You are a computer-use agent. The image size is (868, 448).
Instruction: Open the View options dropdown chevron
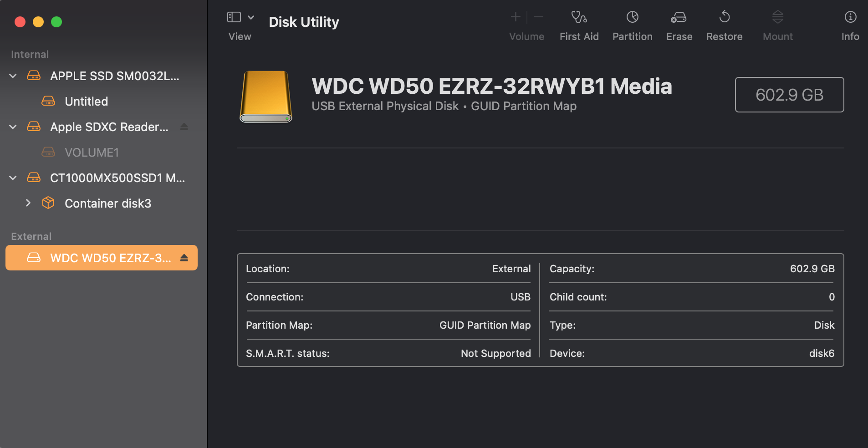coord(251,17)
